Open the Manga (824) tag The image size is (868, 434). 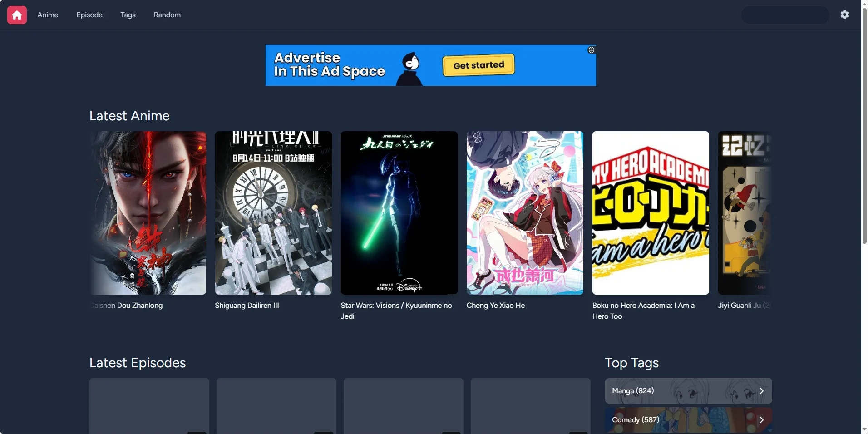(688, 391)
